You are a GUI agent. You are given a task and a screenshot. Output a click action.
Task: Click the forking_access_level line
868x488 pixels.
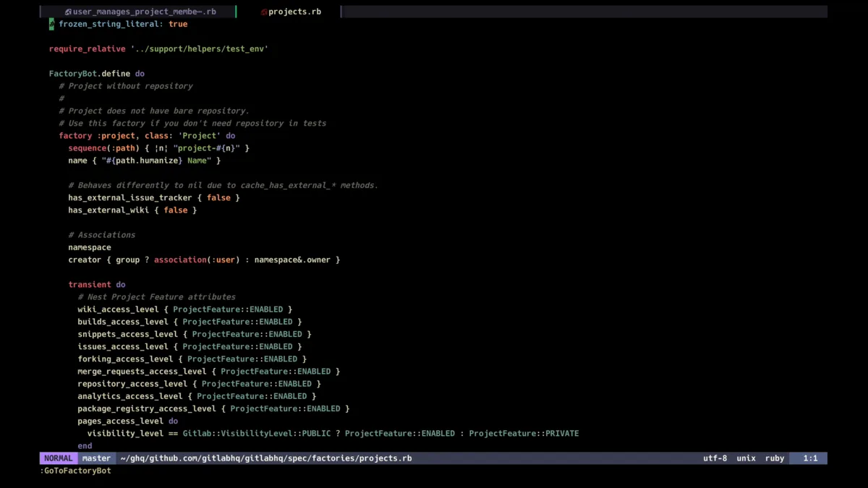point(192,359)
